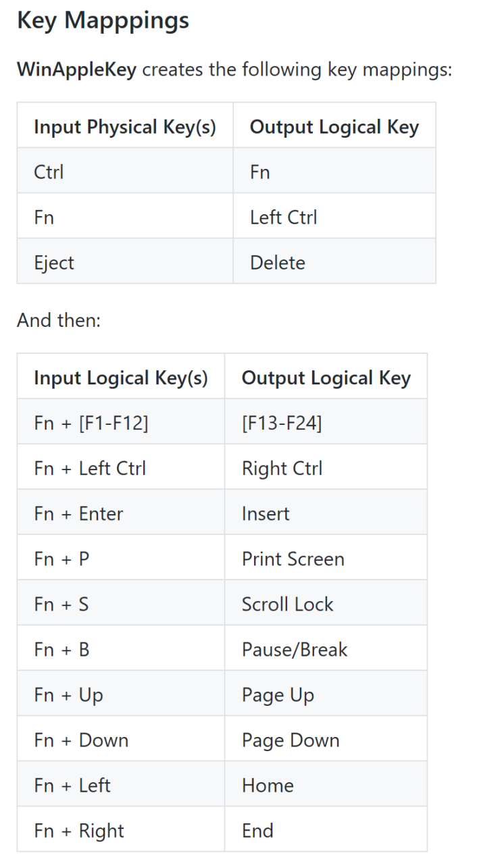Click the "Fn + Down" cell
This screenshot has height=868, width=502.
pyautogui.click(x=81, y=740)
